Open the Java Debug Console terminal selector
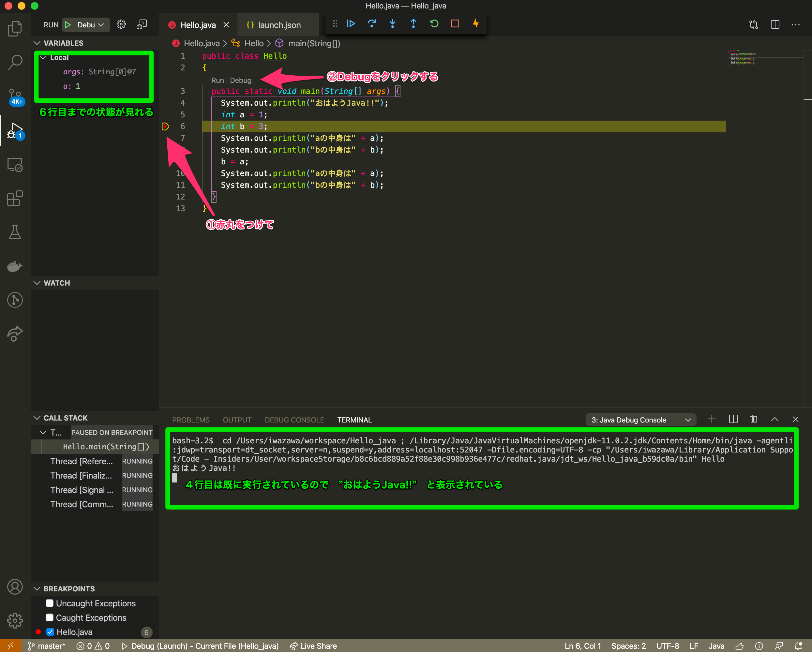Screen dimensions: 812x652 tap(641, 420)
